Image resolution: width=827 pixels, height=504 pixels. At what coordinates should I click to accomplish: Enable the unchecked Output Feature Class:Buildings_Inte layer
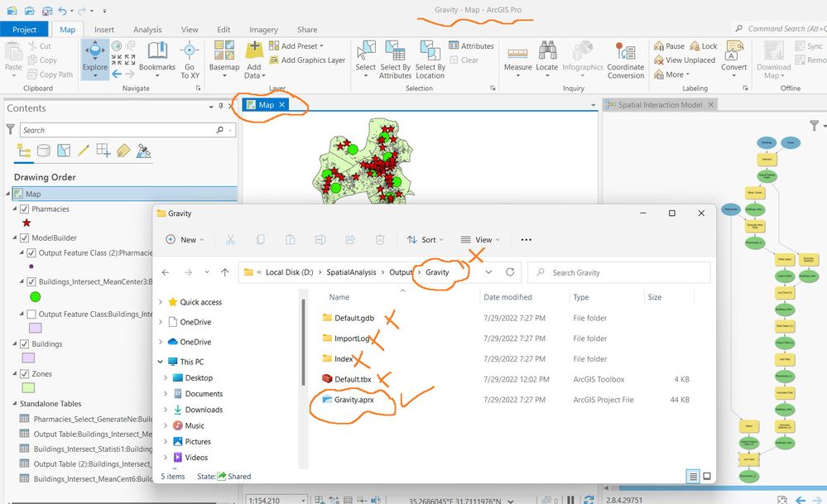point(31,314)
